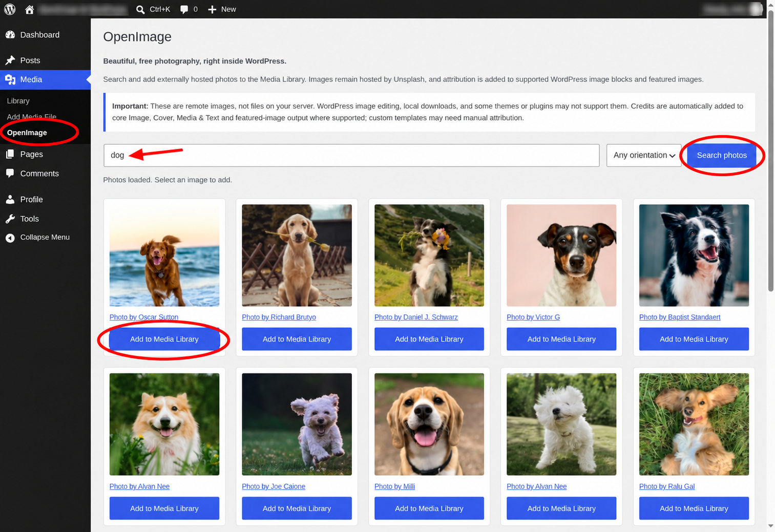Open the comments bubble icon in admin bar
775x532 pixels.
tap(184, 9)
